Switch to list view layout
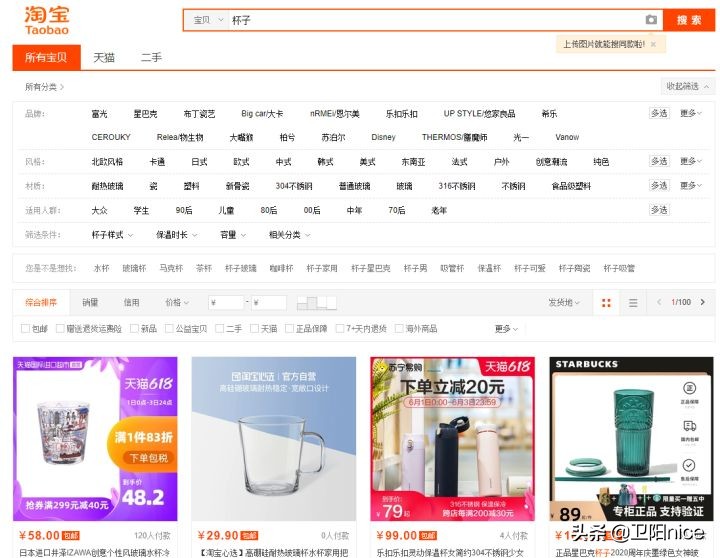720x558 pixels. (x=633, y=302)
